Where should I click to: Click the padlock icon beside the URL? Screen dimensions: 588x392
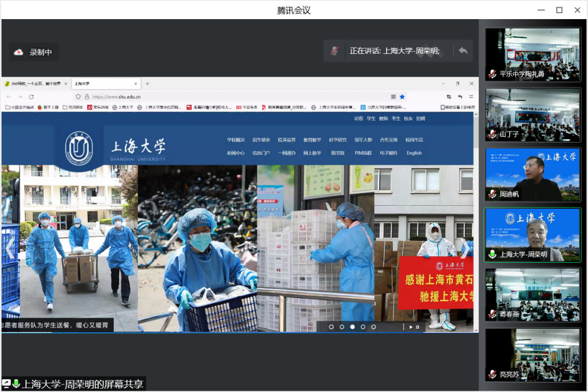pos(86,97)
